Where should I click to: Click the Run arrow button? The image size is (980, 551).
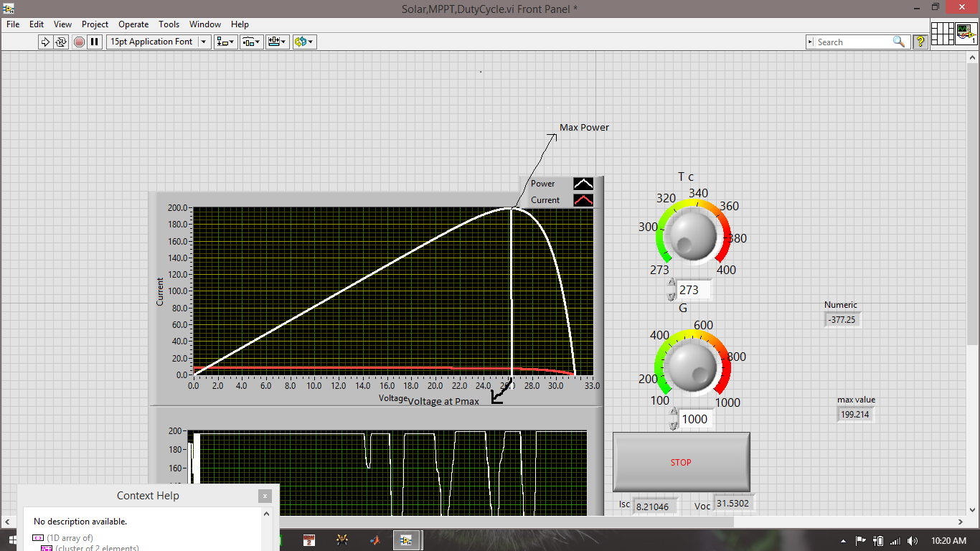pos(45,42)
